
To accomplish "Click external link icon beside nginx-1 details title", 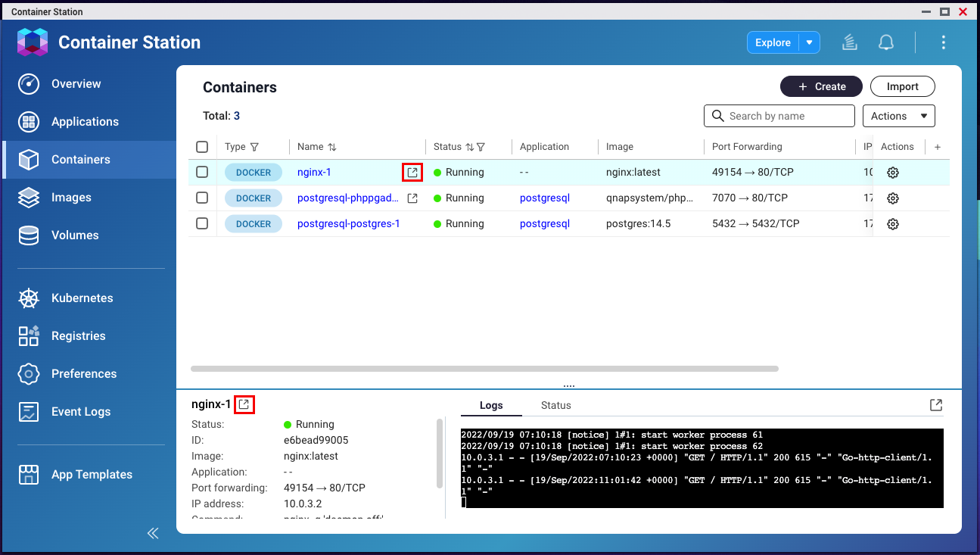I will pos(244,405).
